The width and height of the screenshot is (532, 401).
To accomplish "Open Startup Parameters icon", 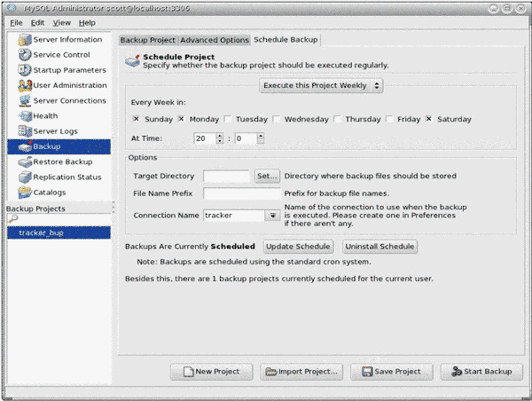I will (x=25, y=70).
